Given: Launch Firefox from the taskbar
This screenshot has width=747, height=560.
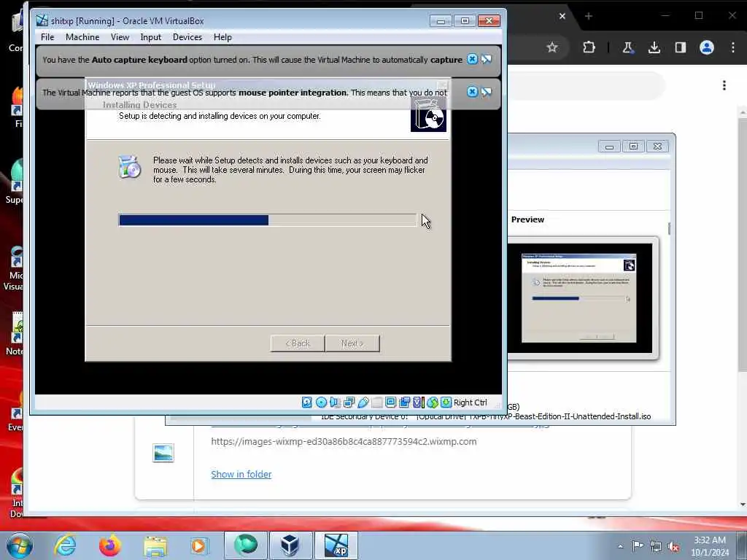Looking at the screenshot, I should [x=109, y=545].
